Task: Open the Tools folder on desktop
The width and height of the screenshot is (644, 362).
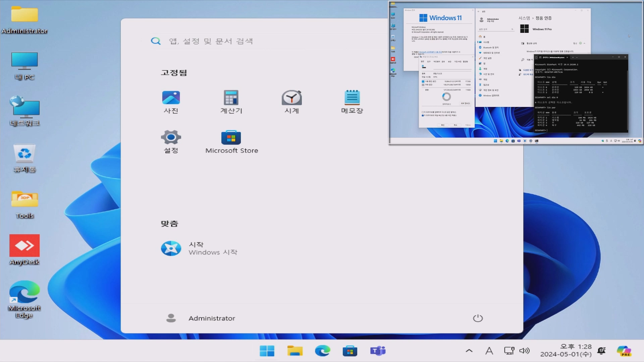Action: pos(24,200)
